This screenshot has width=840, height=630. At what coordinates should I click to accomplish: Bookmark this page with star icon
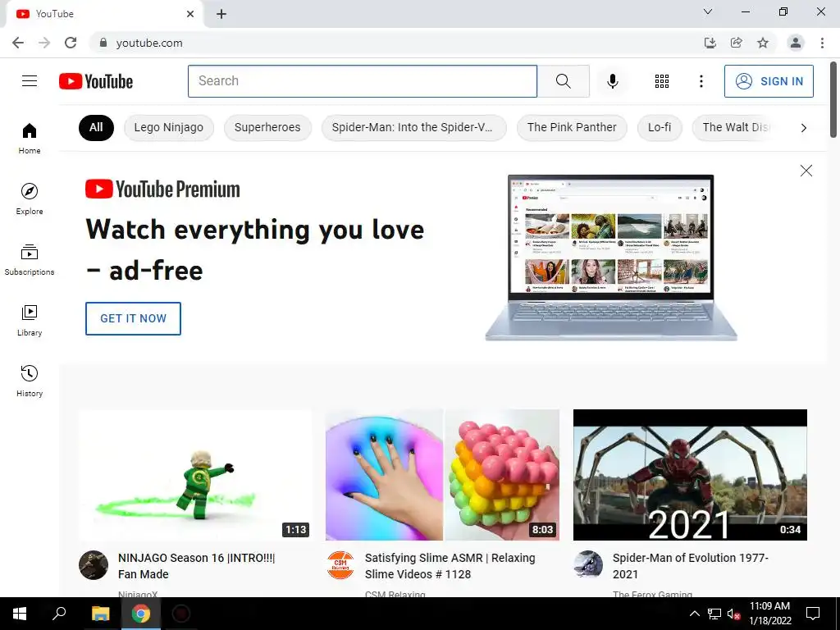point(763,43)
